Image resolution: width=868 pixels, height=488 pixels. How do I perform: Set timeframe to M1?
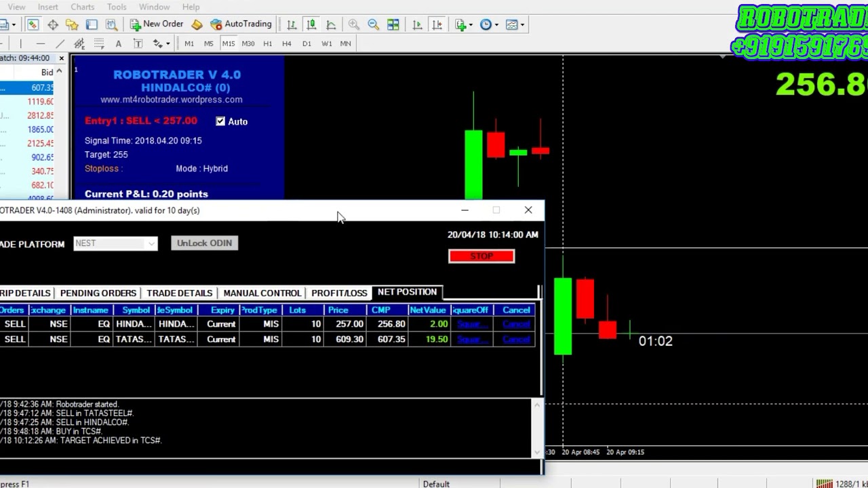189,43
